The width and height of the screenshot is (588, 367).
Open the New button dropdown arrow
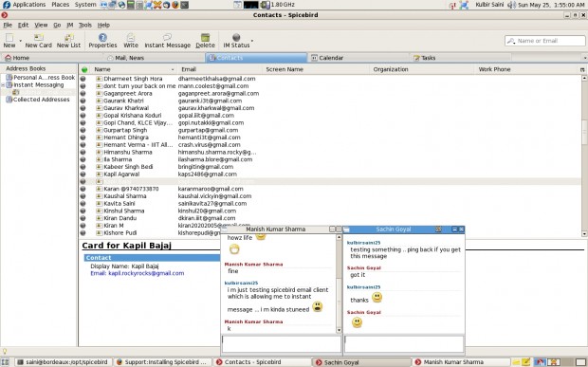click(20, 41)
